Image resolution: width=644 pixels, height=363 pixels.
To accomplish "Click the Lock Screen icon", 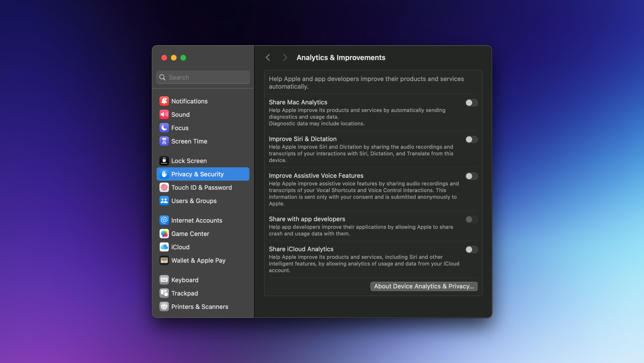I will pyautogui.click(x=164, y=161).
